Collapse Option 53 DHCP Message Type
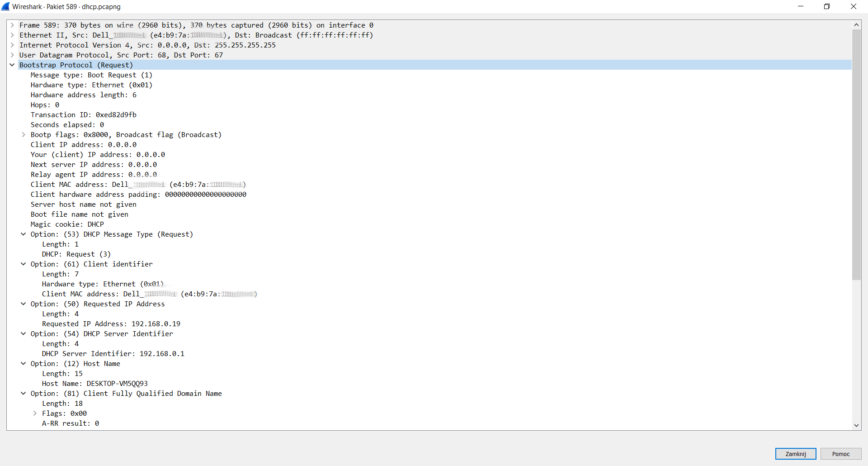The image size is (868, 466). click(24, 234)
